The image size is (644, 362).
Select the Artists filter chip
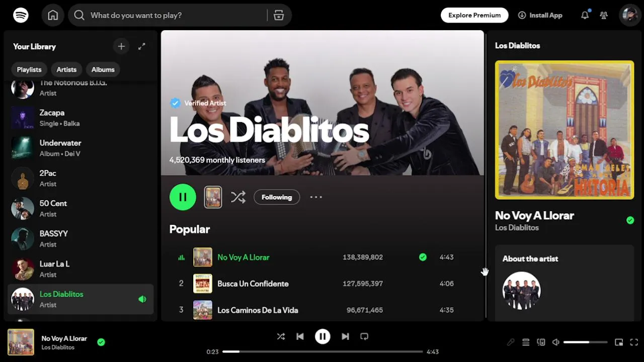(66, 69)
